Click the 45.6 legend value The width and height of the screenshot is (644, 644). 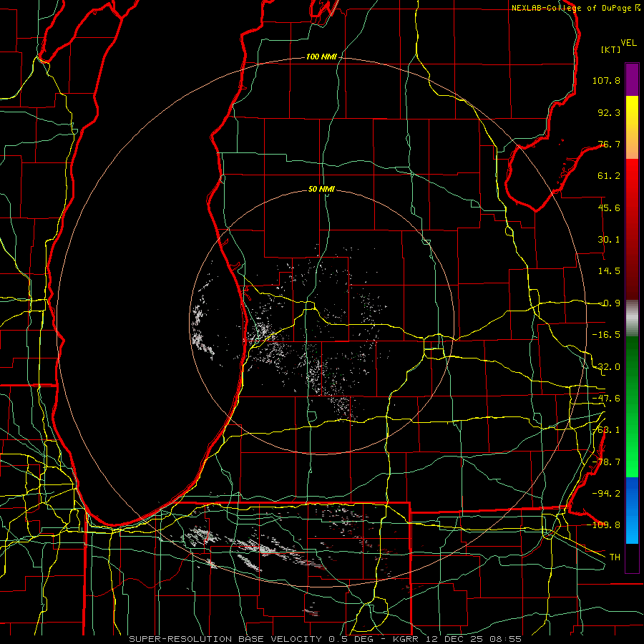(609, 208)
